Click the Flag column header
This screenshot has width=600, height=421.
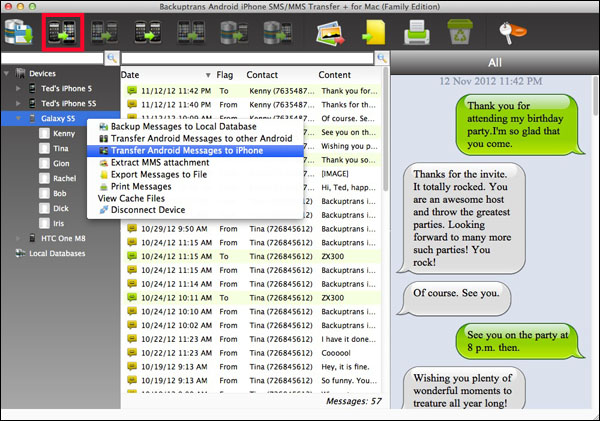pyautogui.click(x=225, y=75)
